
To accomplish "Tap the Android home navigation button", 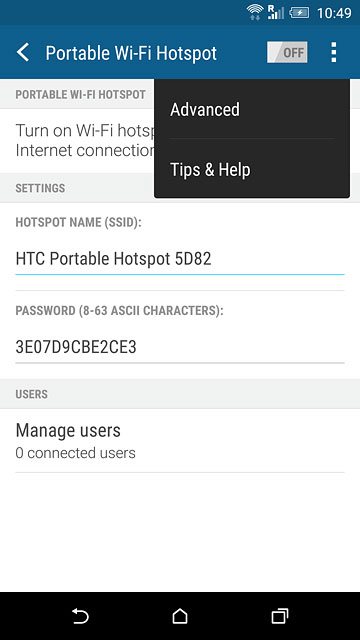I will pyautogui.click(x=180, y=616).
